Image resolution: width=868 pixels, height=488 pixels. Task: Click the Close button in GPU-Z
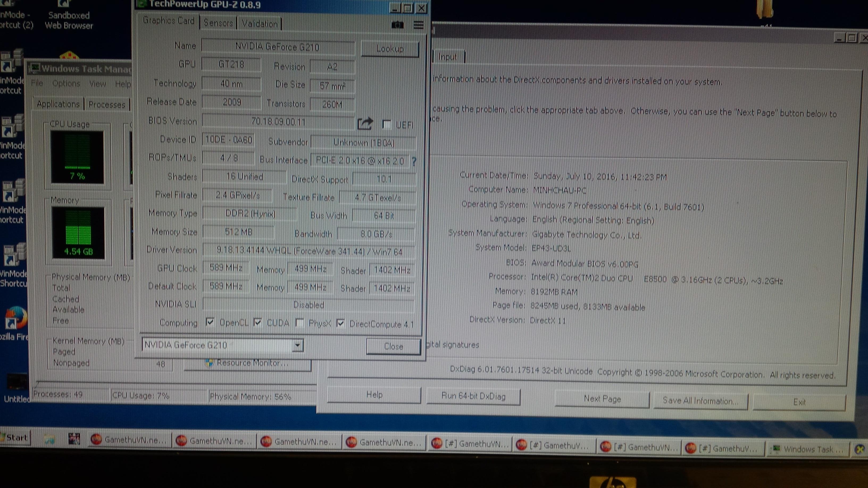point(394,346)
